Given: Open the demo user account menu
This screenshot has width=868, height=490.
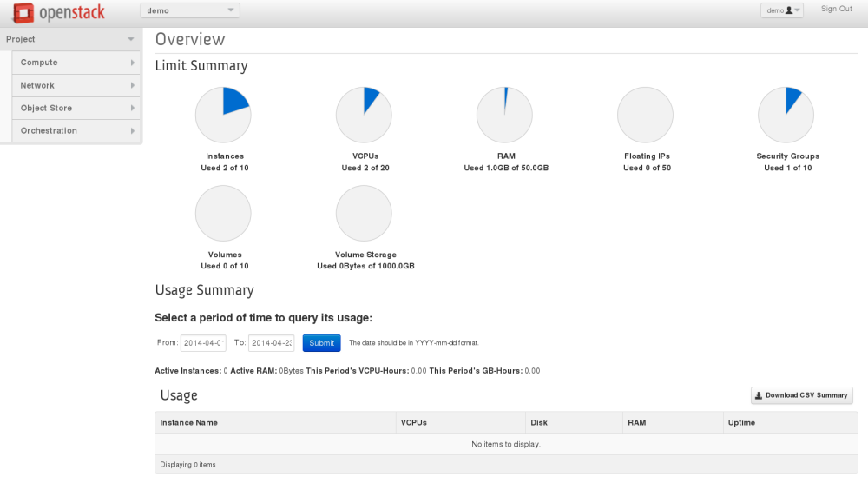Looking at the screenshot, I should [781, 10].
